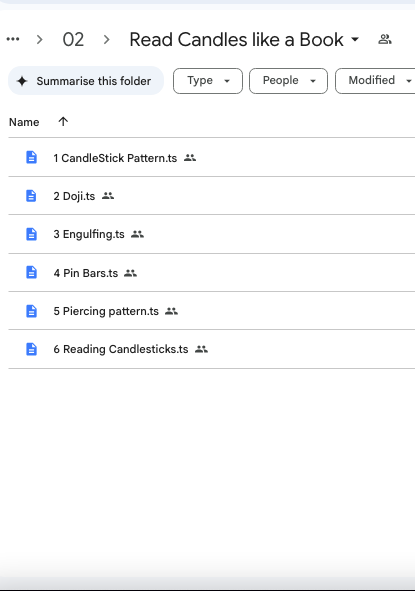This screenshot has width=415, height=591.
Task: Click the Summarise this folder button
Action: coord(86,81)
